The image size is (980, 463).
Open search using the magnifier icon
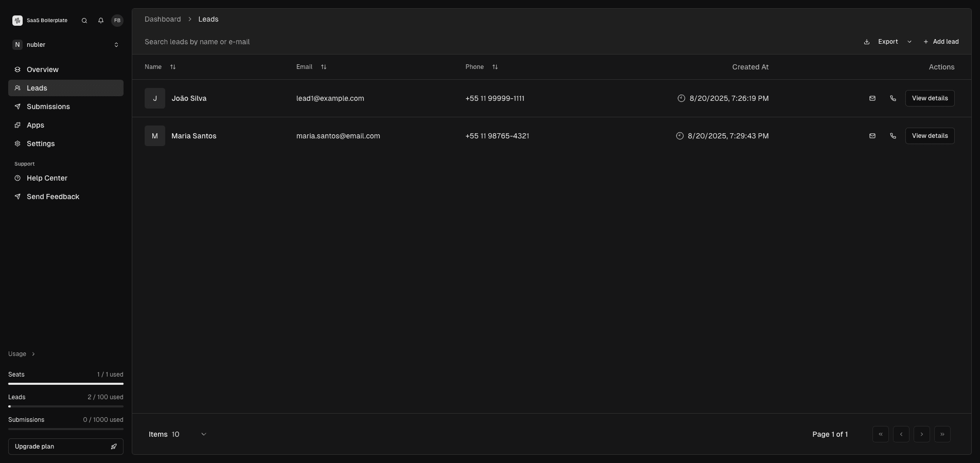84,21
